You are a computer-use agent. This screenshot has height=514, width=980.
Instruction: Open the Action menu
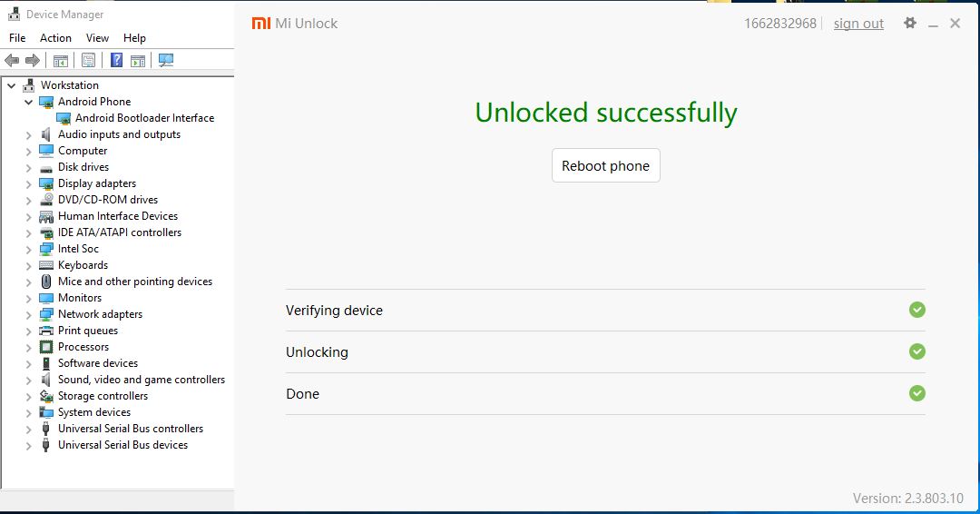55,38
